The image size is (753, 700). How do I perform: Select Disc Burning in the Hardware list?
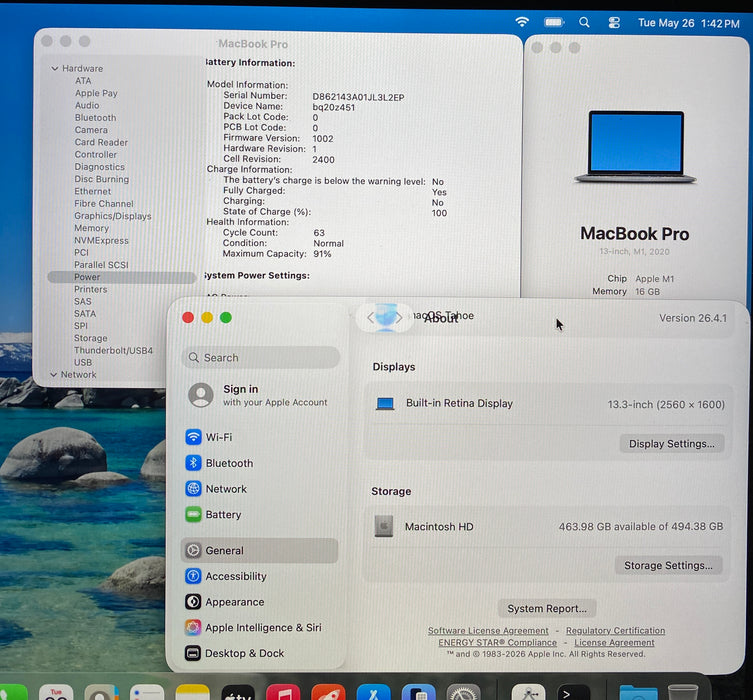(102, 179)
